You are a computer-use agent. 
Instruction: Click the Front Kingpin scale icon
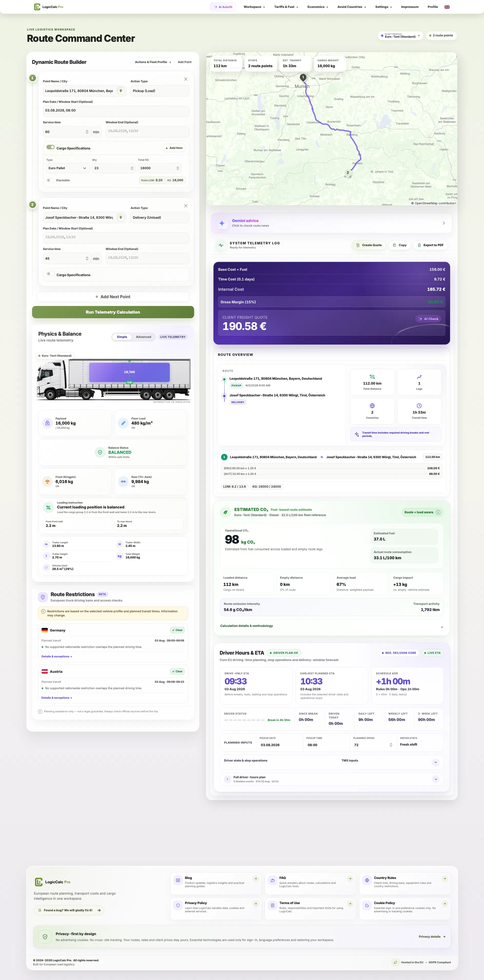click(47, 482)
